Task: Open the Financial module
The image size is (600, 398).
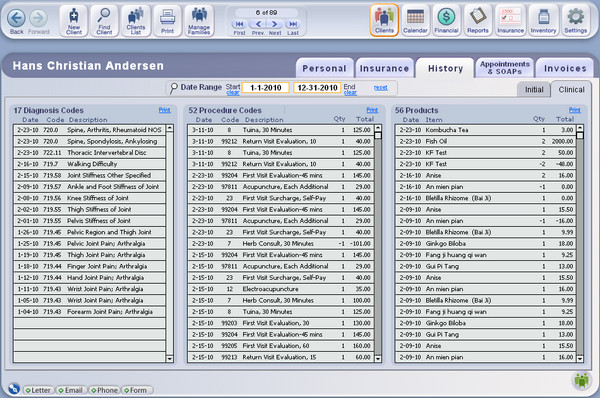Action: coord(446,20)
